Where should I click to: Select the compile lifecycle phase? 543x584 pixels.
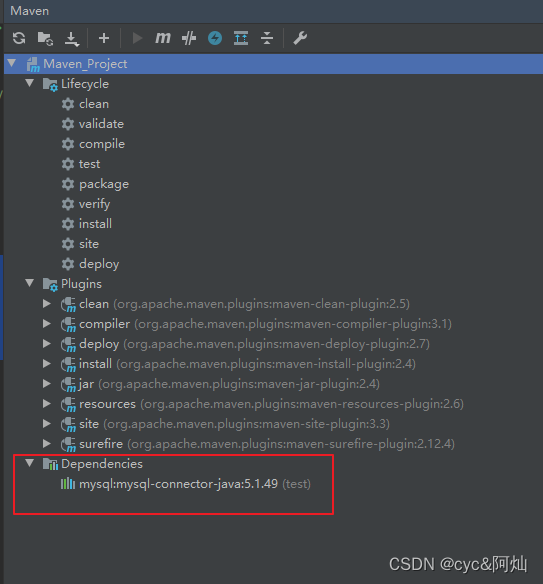102,144
